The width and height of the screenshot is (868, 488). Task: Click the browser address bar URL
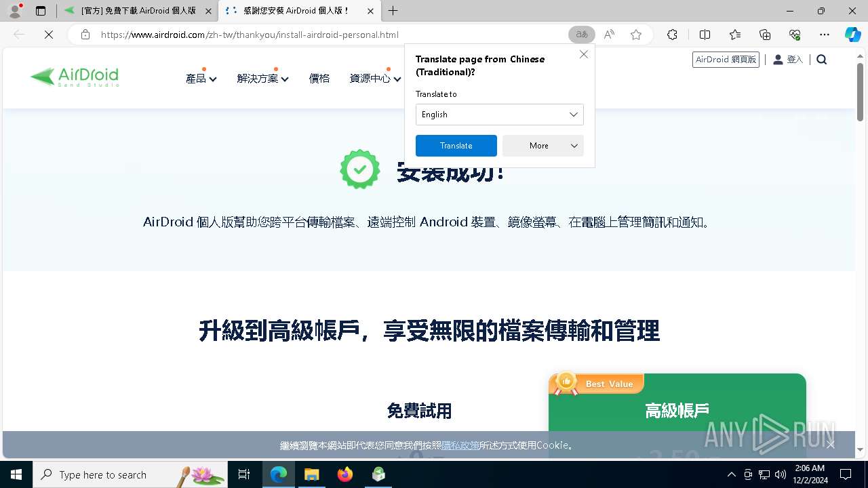pos(250,35)
